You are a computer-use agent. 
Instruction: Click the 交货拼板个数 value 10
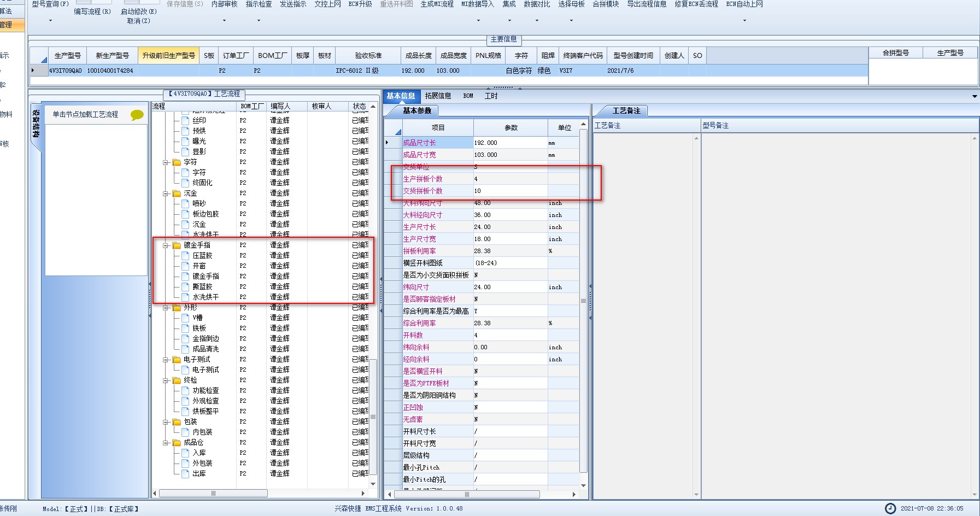click(510, 191)
